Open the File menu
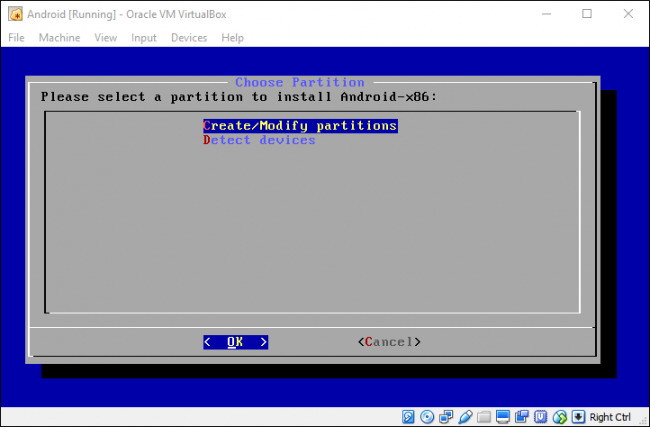 pos(16,38)
